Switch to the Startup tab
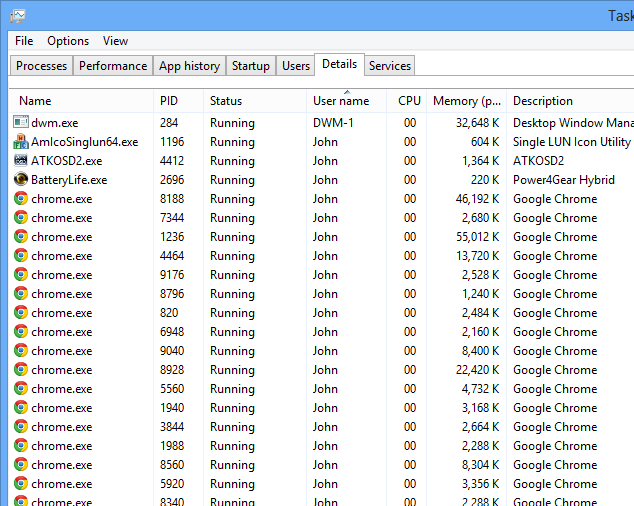Image resolution: width=634 pixels, height=506 pixels. click(x=251, y=66)
